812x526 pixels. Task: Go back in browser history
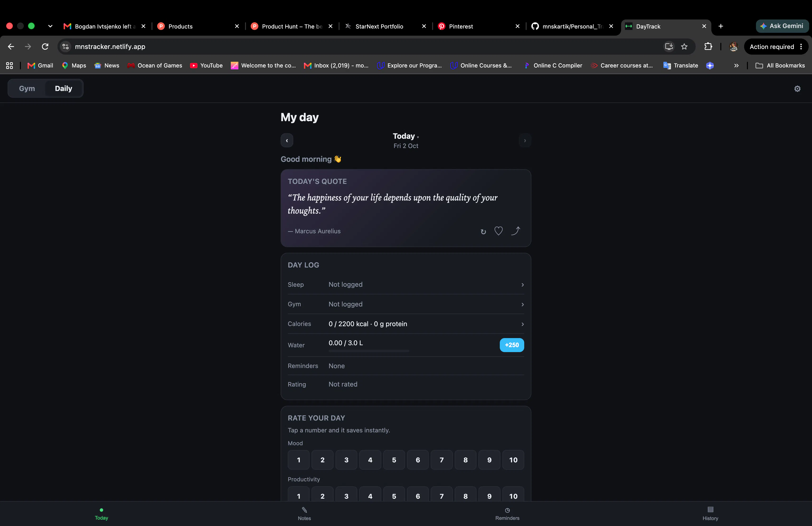(11, 46)
